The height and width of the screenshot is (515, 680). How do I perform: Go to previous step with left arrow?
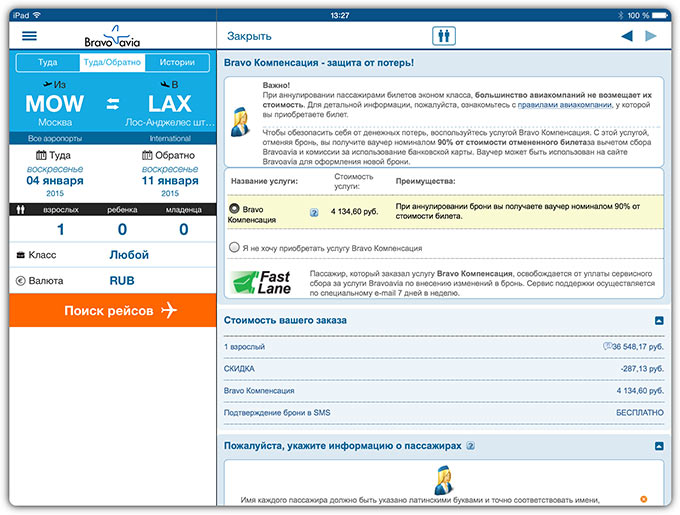point(627,36)
